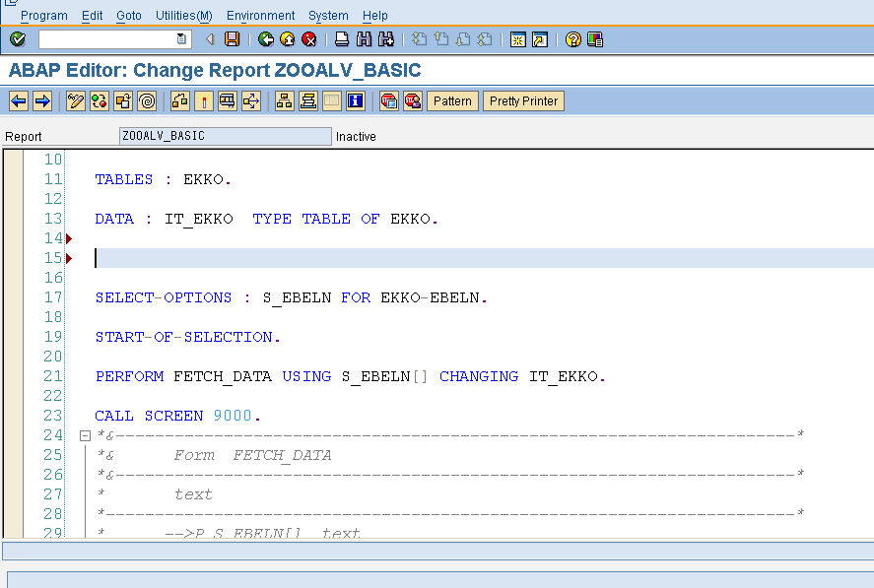Format code with the Pretty Printer button
874x588 pixels.
coord(523,100)
